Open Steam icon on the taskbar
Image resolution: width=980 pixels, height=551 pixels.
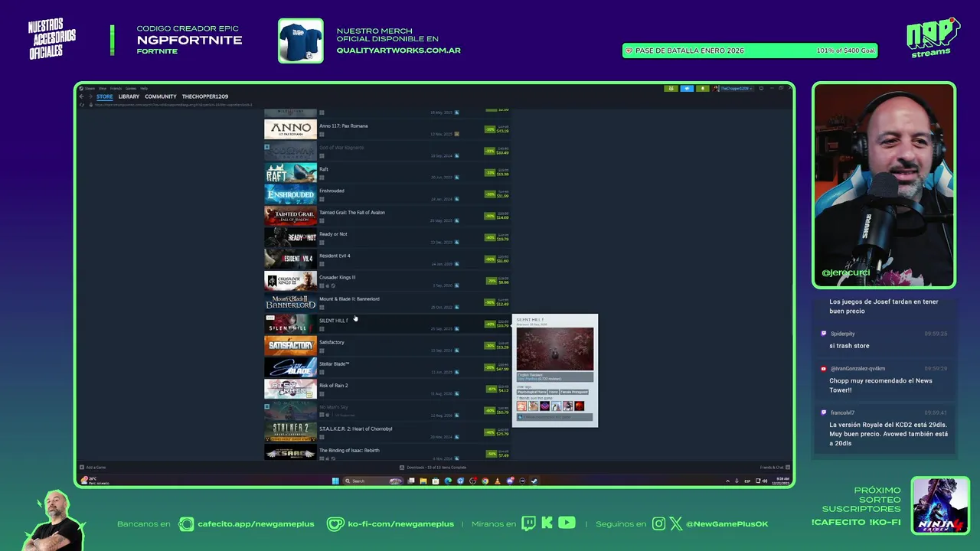tap(534, 481)
